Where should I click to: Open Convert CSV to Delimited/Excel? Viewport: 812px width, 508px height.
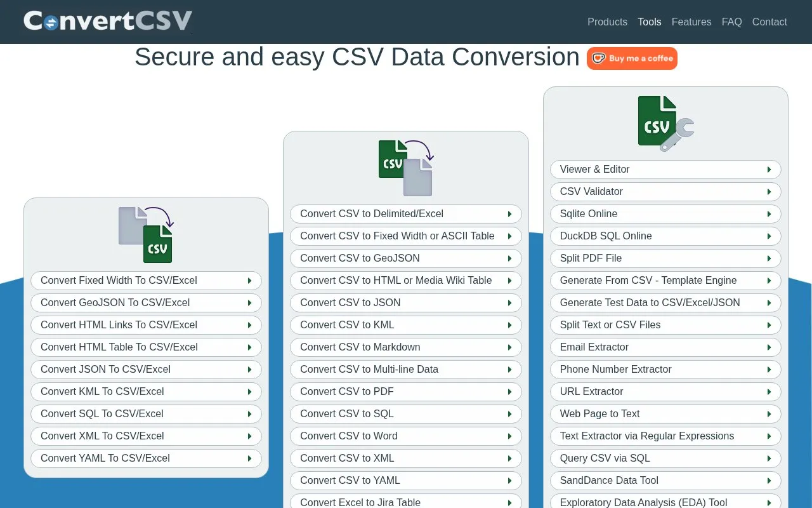tap(406, 214)
